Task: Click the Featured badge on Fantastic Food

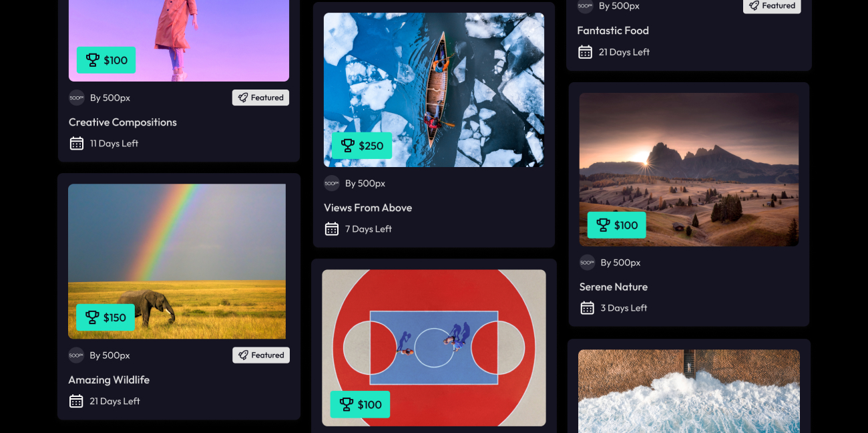Action: click(772, 6)
